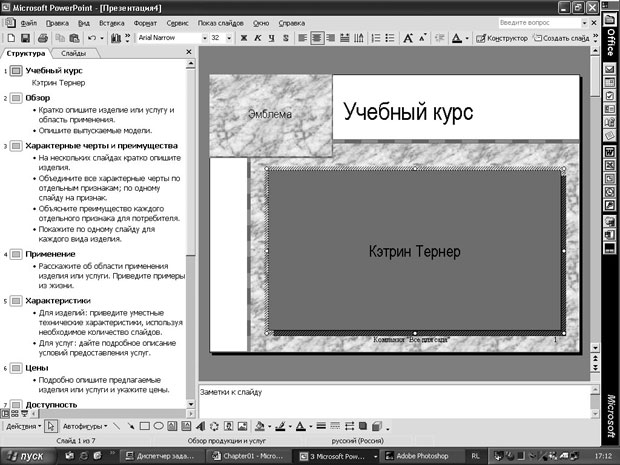
Task: Expand line color dropdown arrow
Action: tap(290, 426)
